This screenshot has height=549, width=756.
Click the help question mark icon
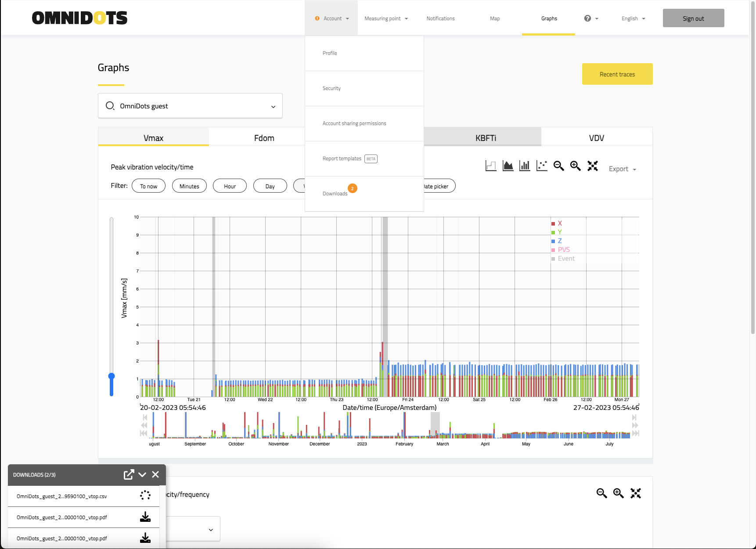coord(587,18)
